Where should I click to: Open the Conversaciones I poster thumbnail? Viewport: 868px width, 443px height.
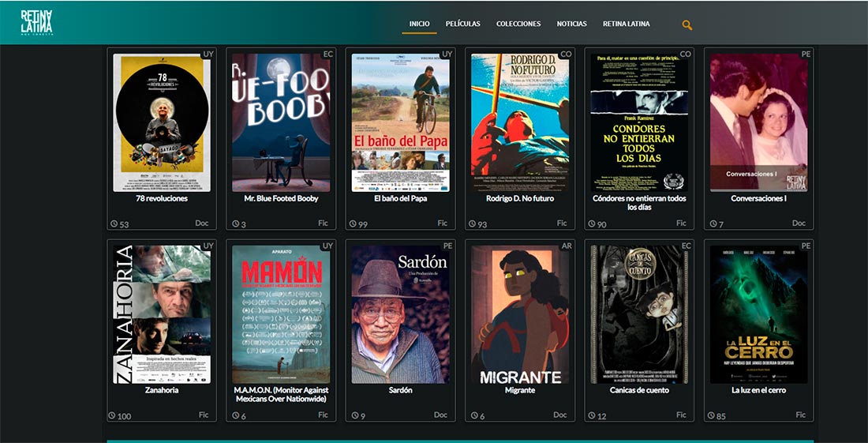pyautogui.click(x=758, y=122)
